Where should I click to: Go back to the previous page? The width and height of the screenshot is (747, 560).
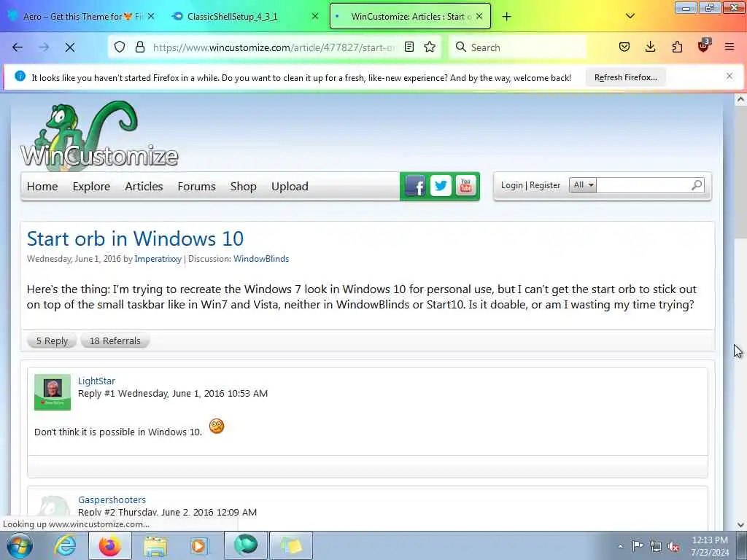click(18, 47)
